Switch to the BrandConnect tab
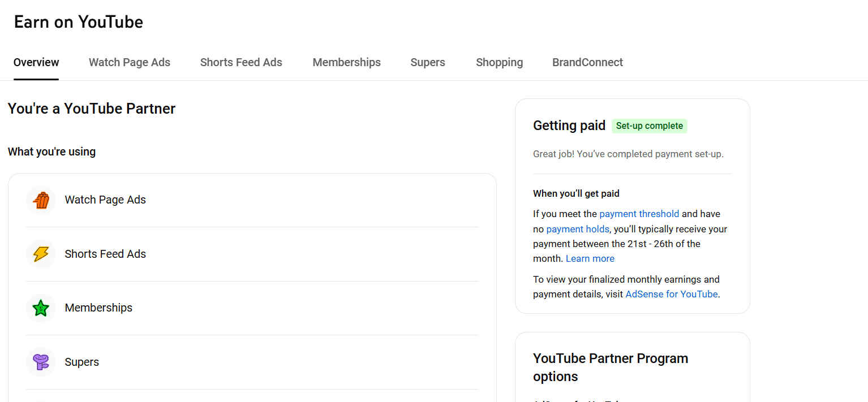Image resolution: width=868 pixels, height=402 pixels. [588, 63]
